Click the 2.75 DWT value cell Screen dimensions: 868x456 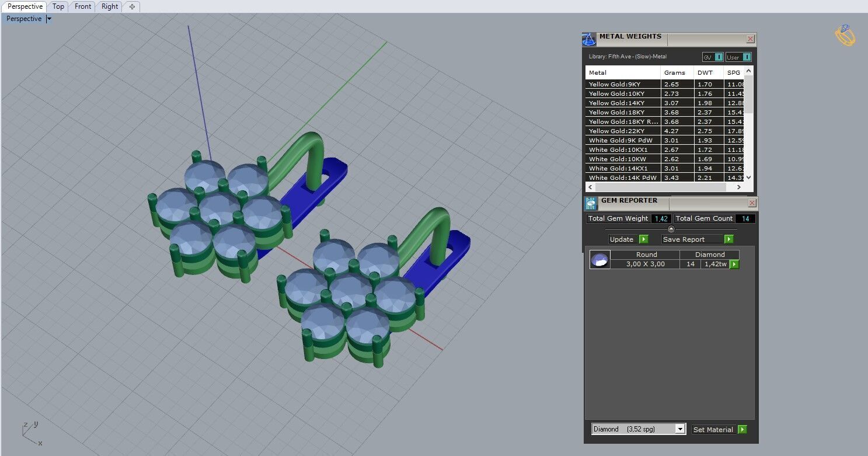click(x=709, y=131)
